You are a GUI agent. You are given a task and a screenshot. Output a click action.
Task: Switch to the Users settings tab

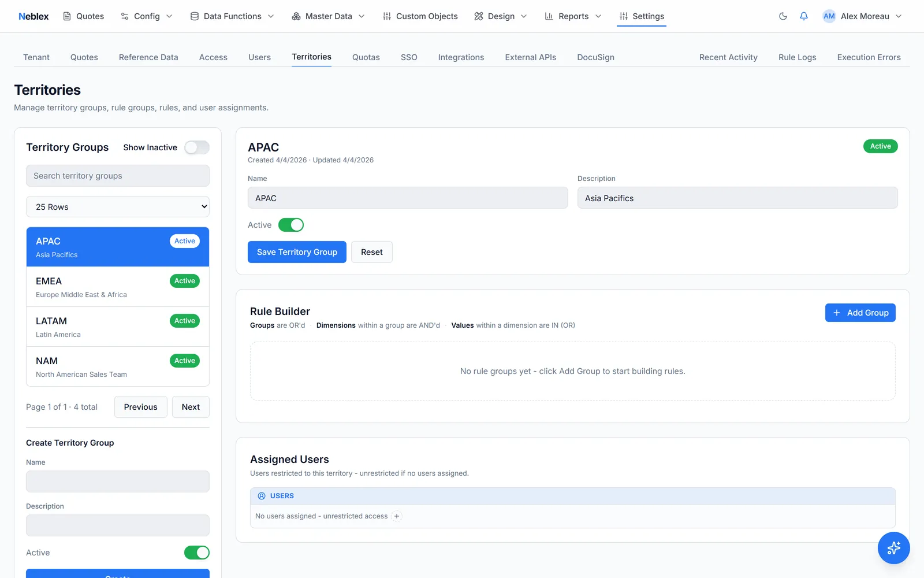pyautogui.click(x=259, y=57)
